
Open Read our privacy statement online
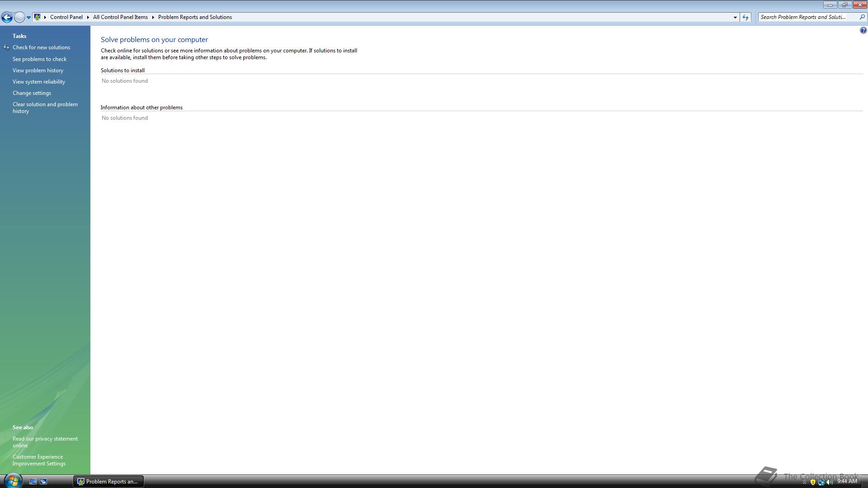(45, 442)
